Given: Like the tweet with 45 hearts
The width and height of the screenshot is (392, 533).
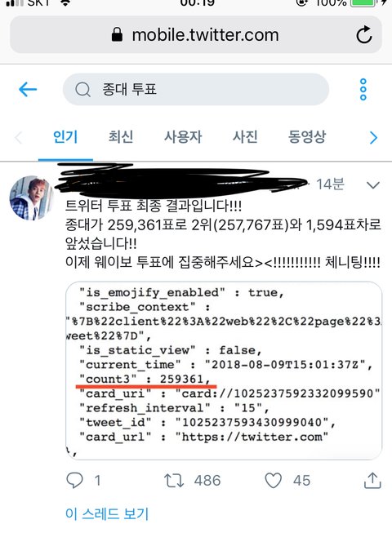Looking at the screenshot, I should 274,480.
